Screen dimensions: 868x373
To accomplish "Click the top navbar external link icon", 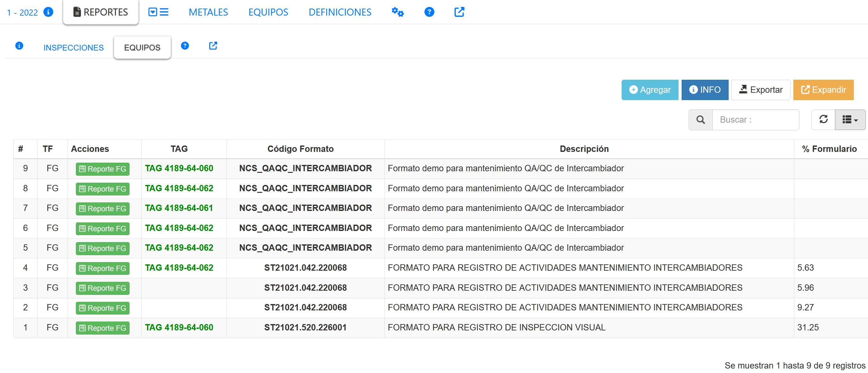I will [x=459, y=12].
